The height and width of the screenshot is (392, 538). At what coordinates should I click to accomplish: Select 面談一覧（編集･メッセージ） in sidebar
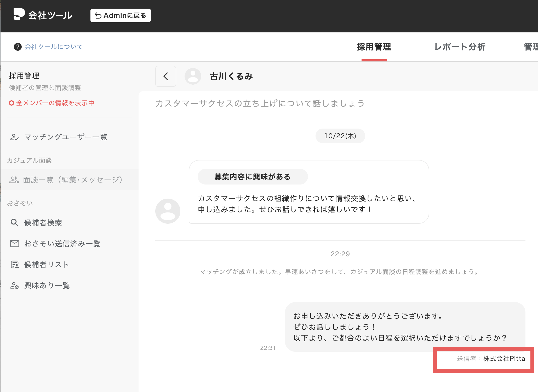[x=70, y=180]
